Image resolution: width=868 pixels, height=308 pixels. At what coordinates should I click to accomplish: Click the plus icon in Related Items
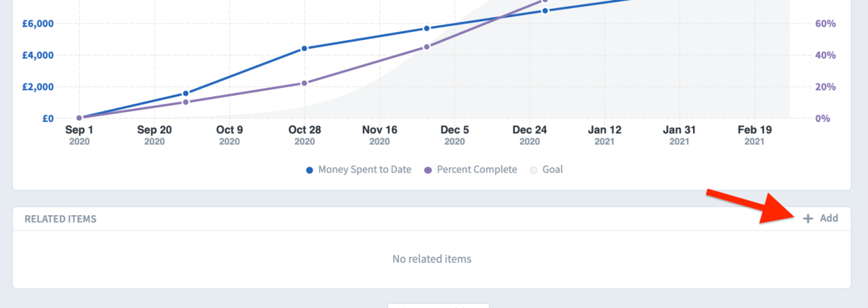pos(808,218)
